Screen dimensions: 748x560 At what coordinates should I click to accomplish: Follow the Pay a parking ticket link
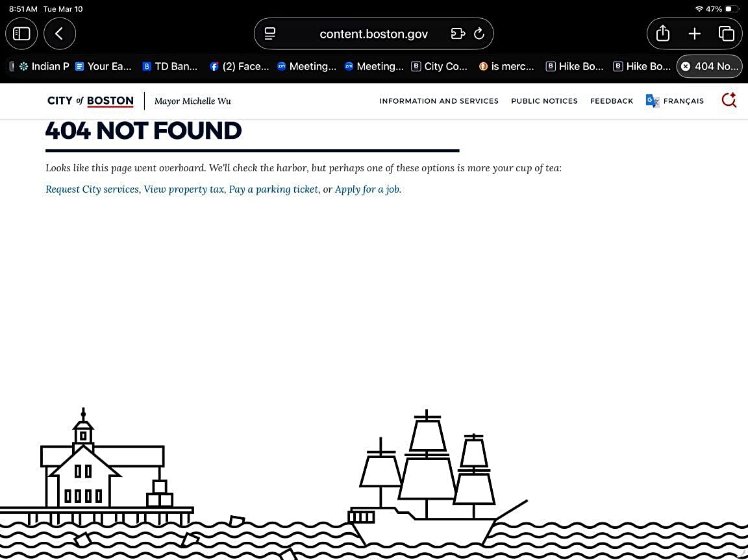point(273,189)
